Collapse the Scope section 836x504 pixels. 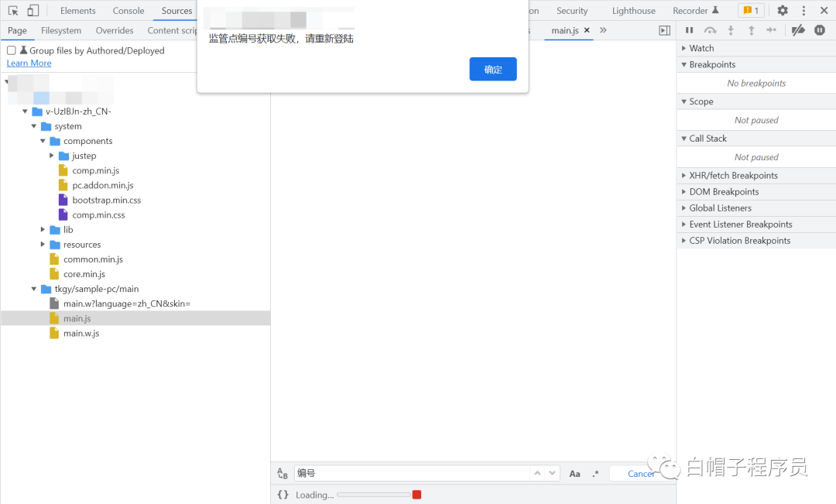click(756, 101)
